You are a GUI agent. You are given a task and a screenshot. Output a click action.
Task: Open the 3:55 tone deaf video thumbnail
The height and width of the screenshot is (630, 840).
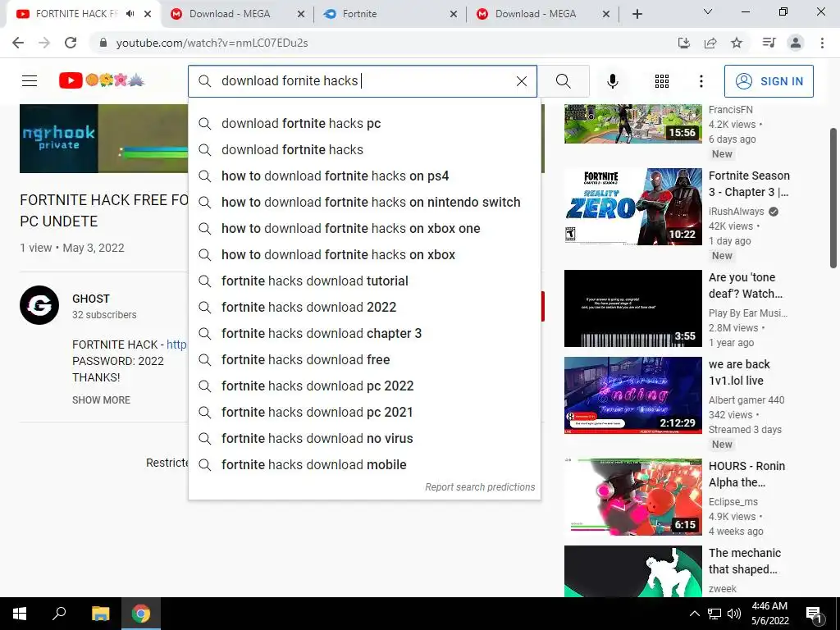click(632, 308)
